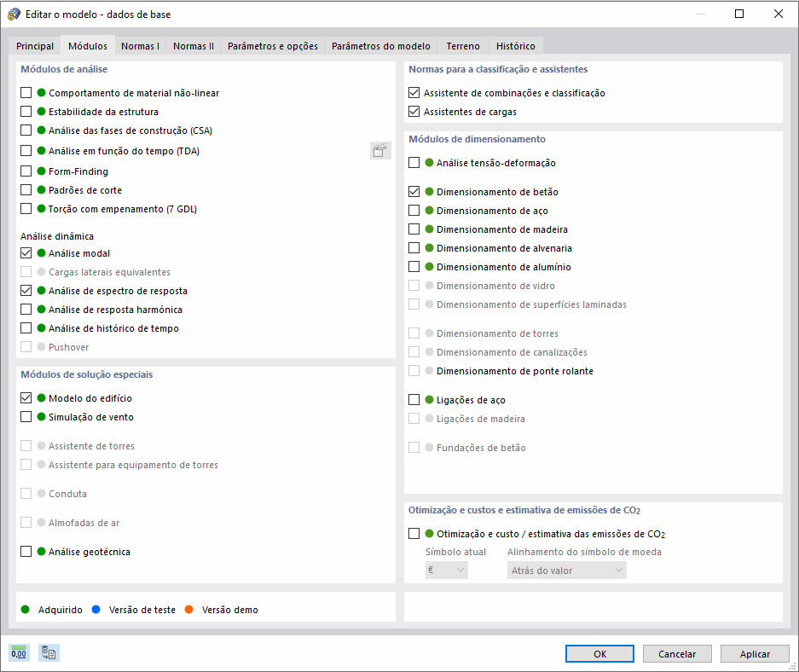This screenshot has width=799, height=672.
Task: Open the dialog icon next to Análise TDA
Action: [380, 150]
